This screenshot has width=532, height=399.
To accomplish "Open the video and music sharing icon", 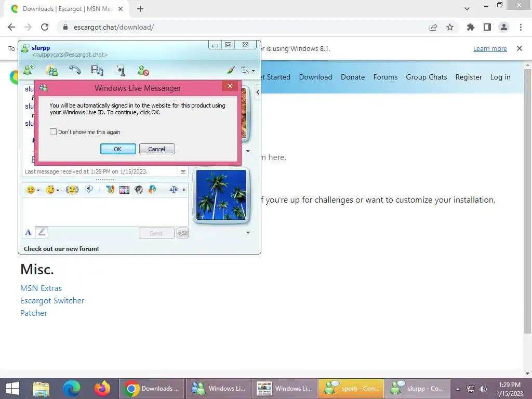I will click(97, 70).
